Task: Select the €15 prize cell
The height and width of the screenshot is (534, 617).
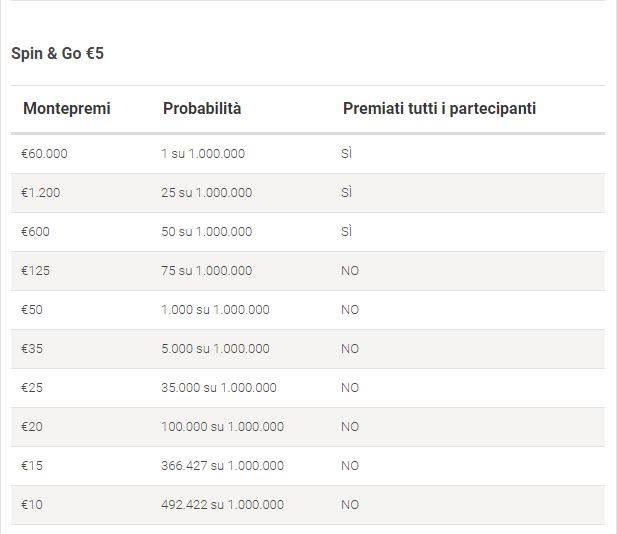Action: (x=32, y=466)
